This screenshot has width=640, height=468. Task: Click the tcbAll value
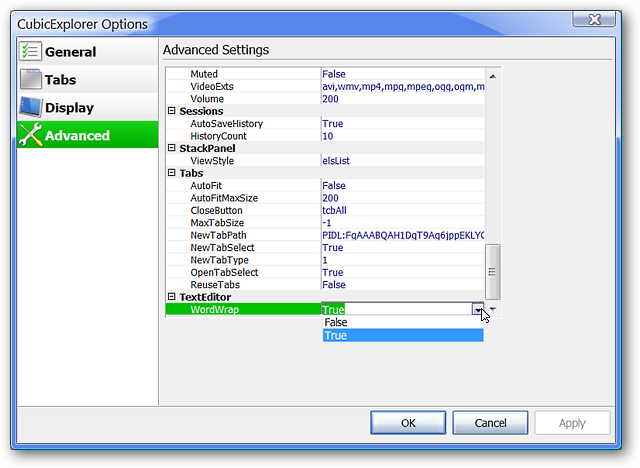click(x=334, y=210)
